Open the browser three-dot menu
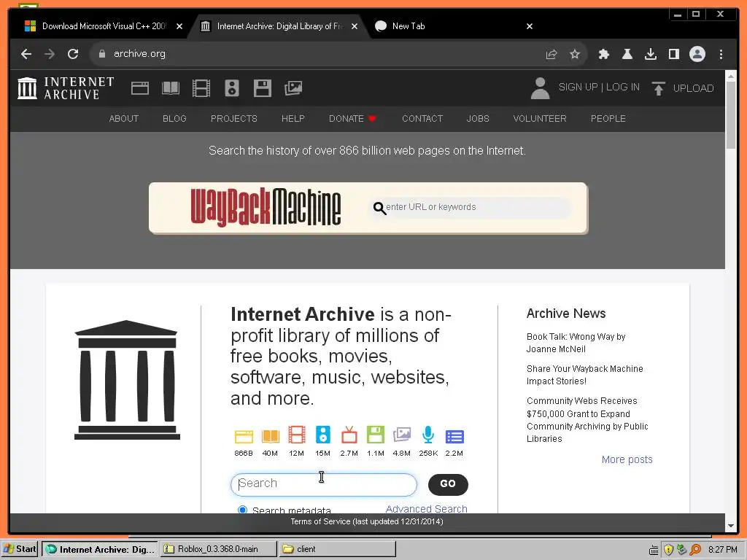Image resolution: width=747 pixels, height=560 pixels. [721, 54]
